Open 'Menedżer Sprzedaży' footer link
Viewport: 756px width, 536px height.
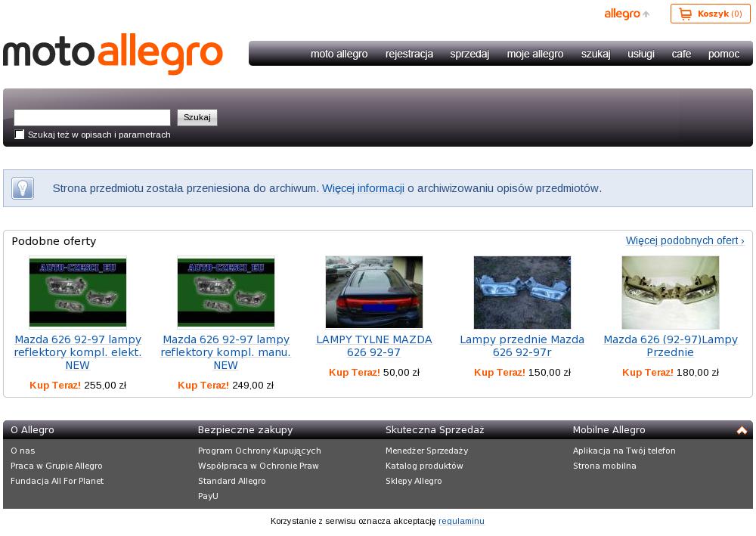[426, 451]
